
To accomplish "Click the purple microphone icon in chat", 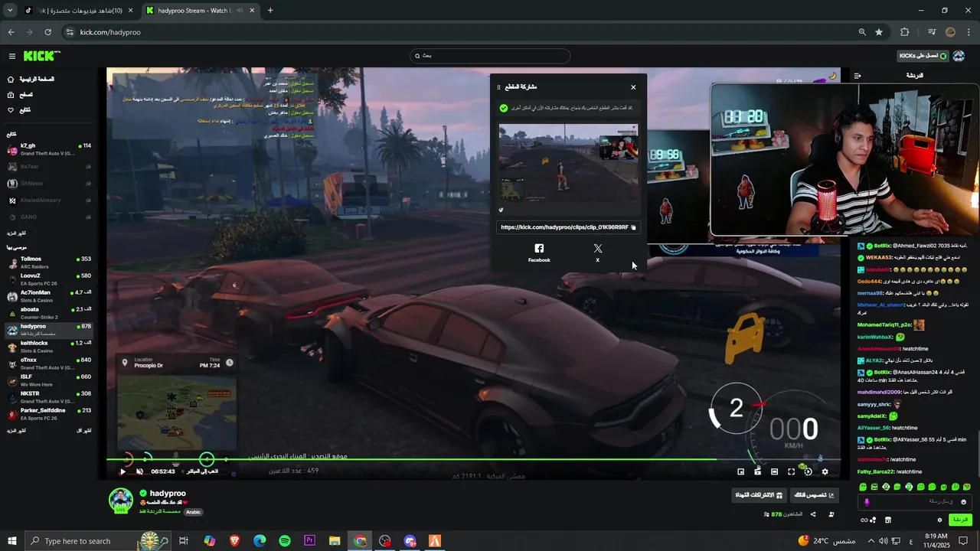I will click(x=867, y=502).
